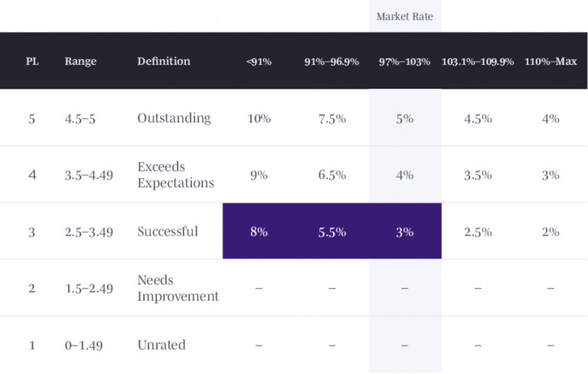Viewport: 588px width, 374px height.
Task: Click the 3.5–4.49 range cell
Action: pyautogui.click(x=89, y=175)
